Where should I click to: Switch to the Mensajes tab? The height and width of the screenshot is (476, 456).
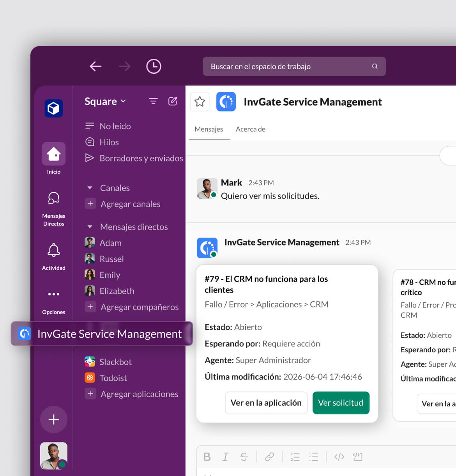click(209, 129)
